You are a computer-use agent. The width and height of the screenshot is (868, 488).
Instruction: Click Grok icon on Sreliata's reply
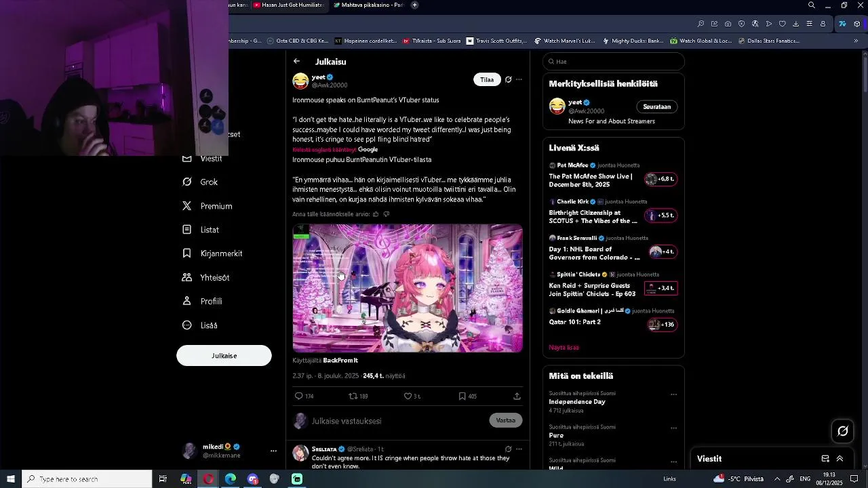pos(508,449)
